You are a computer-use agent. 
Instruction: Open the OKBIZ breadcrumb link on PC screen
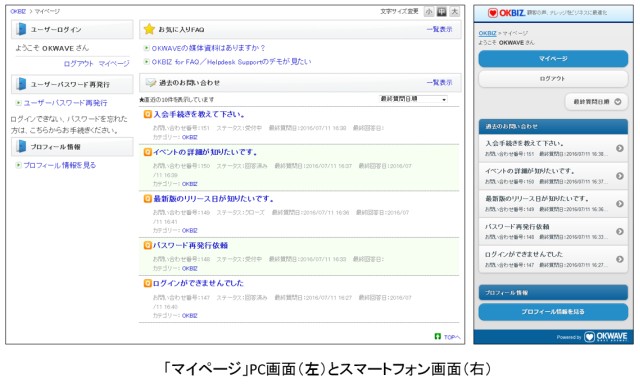[x=18, y=11]
